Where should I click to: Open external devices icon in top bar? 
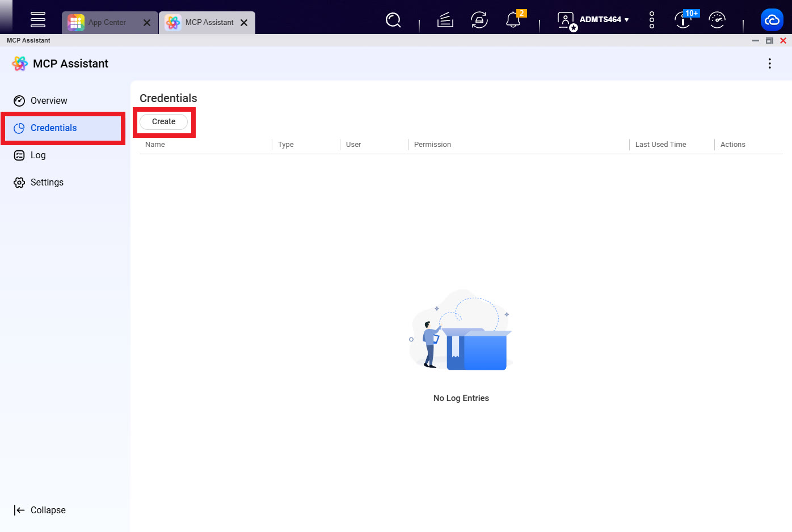479,20
